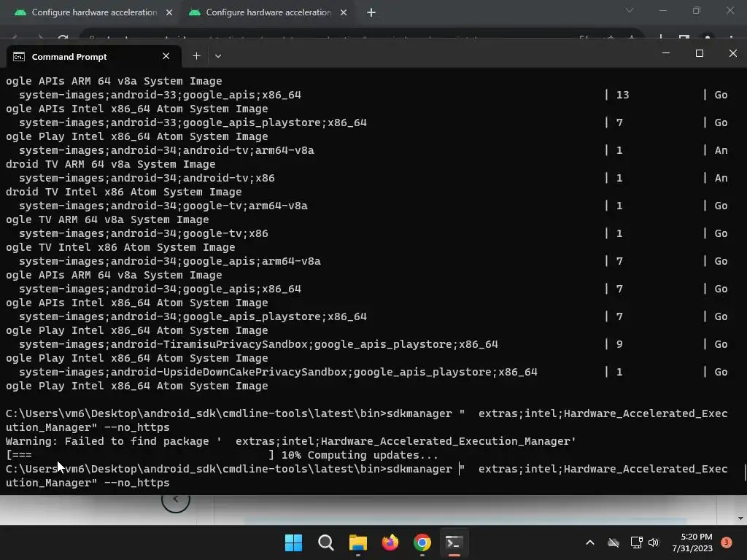Click text android-33;google_apis;x86_64

click(206, 96)
